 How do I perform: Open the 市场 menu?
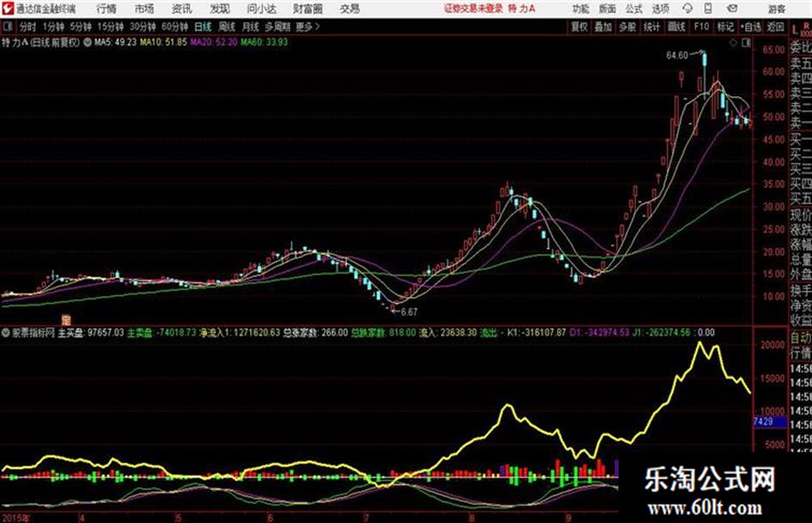coord(144,9)
